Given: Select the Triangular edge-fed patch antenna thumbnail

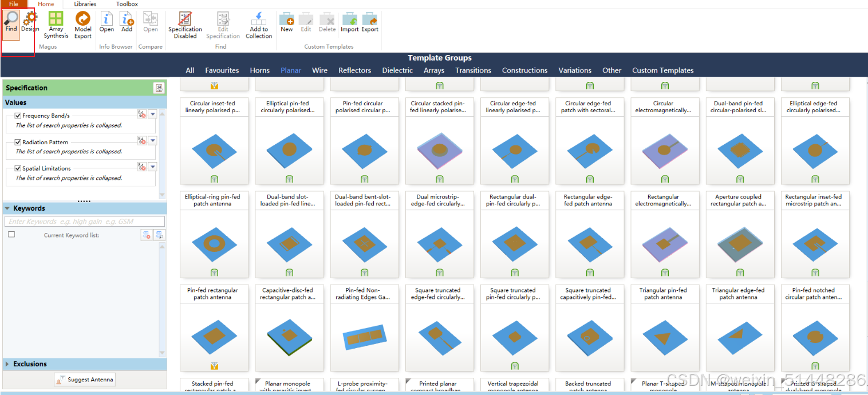Looking at the screenshot, I should 740,328.
